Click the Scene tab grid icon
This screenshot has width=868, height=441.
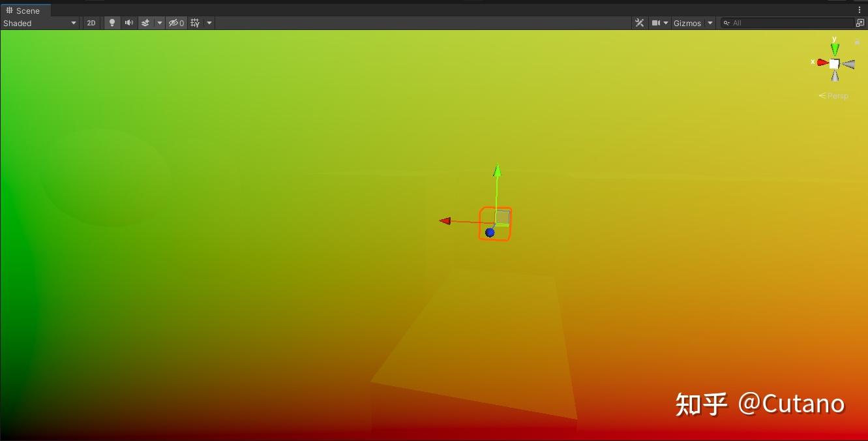click(x=8, y=10)
